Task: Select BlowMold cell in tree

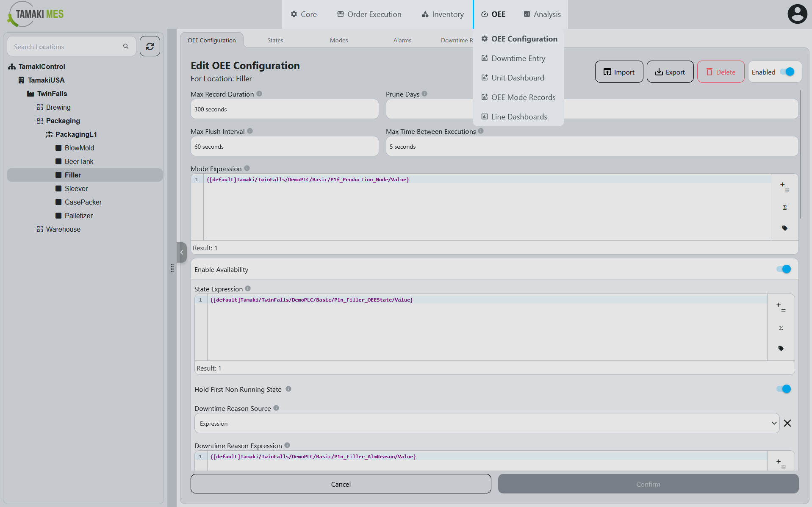Action: 80,148
